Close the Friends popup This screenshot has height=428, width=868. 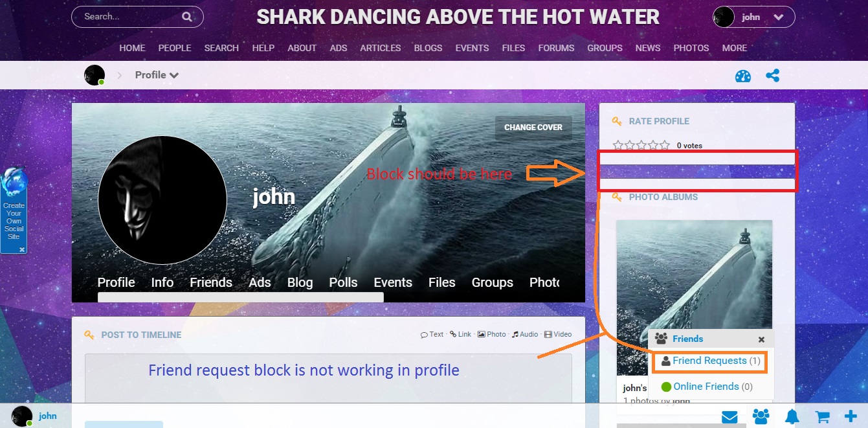[x=761, y=339]
